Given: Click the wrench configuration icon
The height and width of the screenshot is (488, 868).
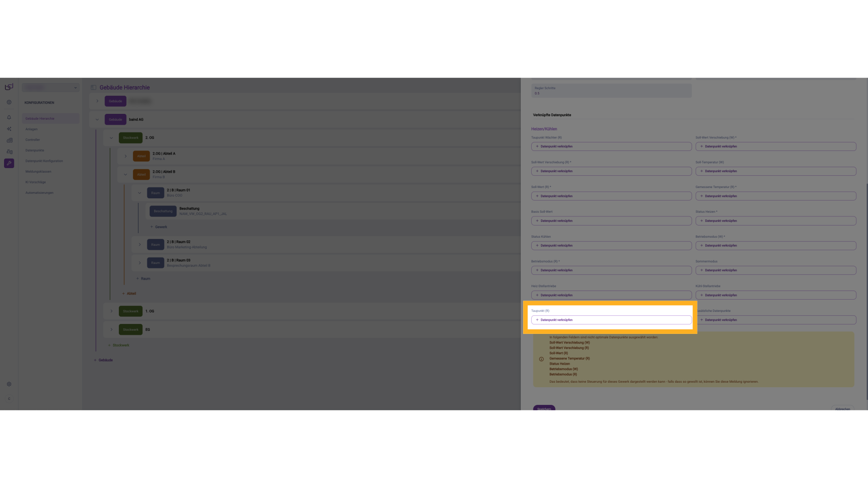Looking at the screenshot, I should tap(9, 163).
